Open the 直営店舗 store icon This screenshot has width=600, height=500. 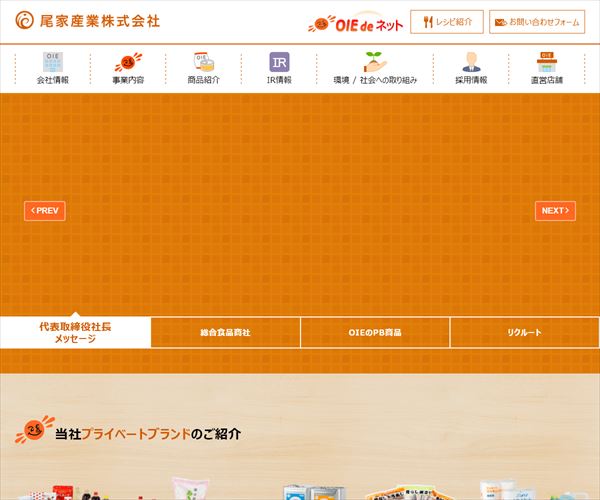[547, 62]
